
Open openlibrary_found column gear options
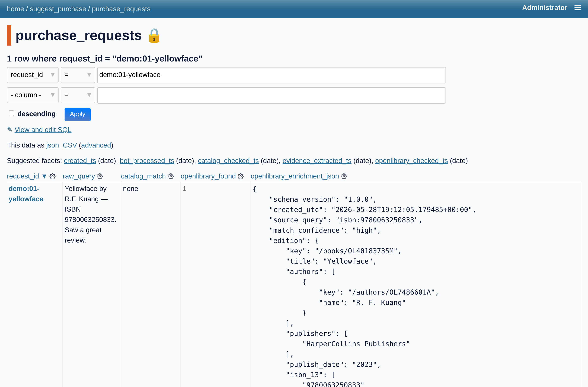241,176
